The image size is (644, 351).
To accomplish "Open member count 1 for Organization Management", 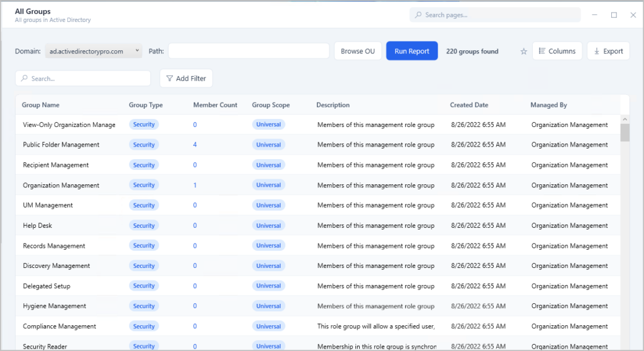I will click(195, 185).
